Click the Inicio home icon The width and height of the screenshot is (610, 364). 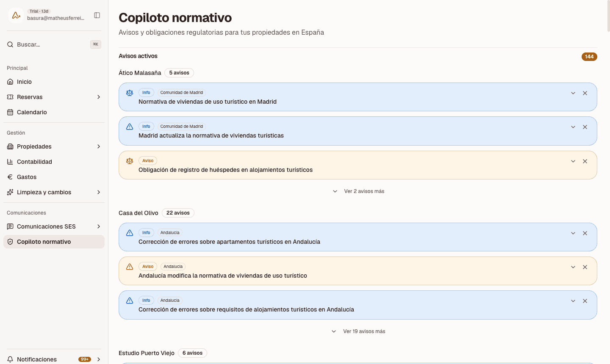click(10, 82)
